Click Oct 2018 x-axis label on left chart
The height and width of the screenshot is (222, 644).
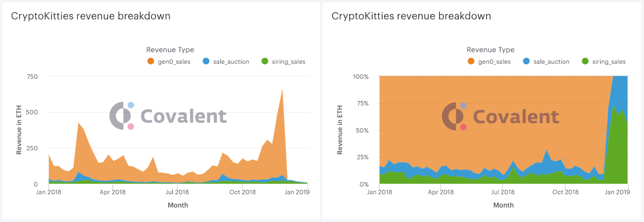click(x=242, y=191)
